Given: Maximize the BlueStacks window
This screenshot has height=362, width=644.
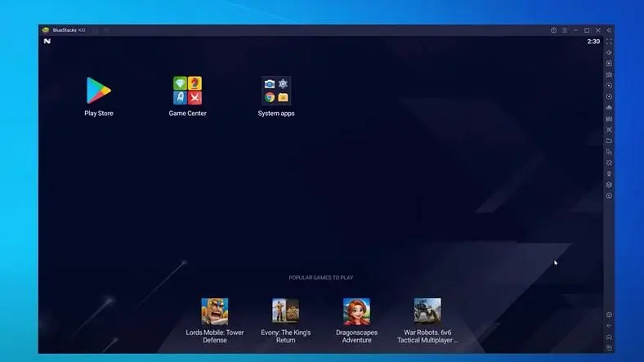Looking at the screenshot, I should (x=587, y=30).
